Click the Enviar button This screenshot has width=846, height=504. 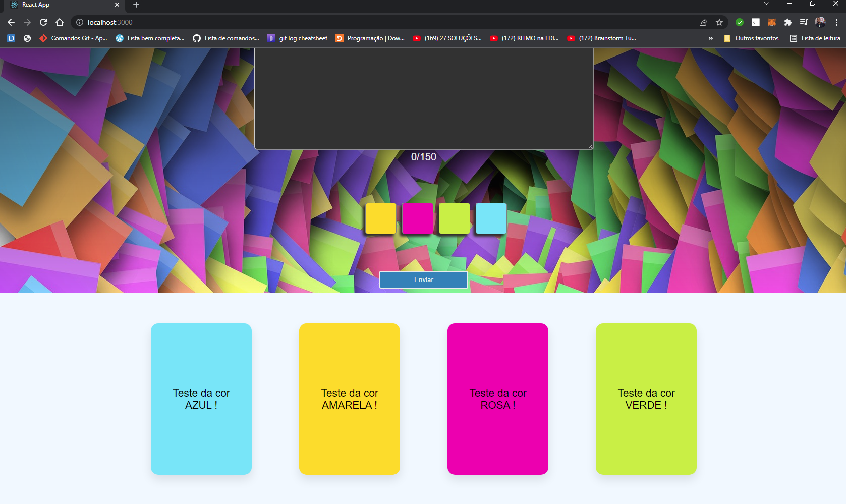click(x=423, y=279)
